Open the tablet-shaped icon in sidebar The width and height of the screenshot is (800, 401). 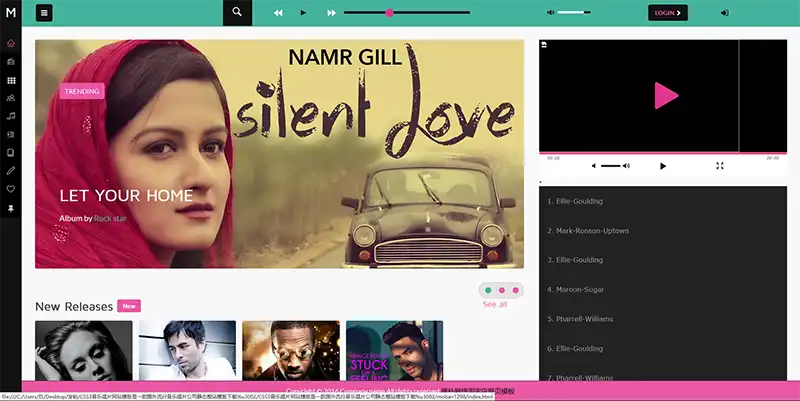11,153
